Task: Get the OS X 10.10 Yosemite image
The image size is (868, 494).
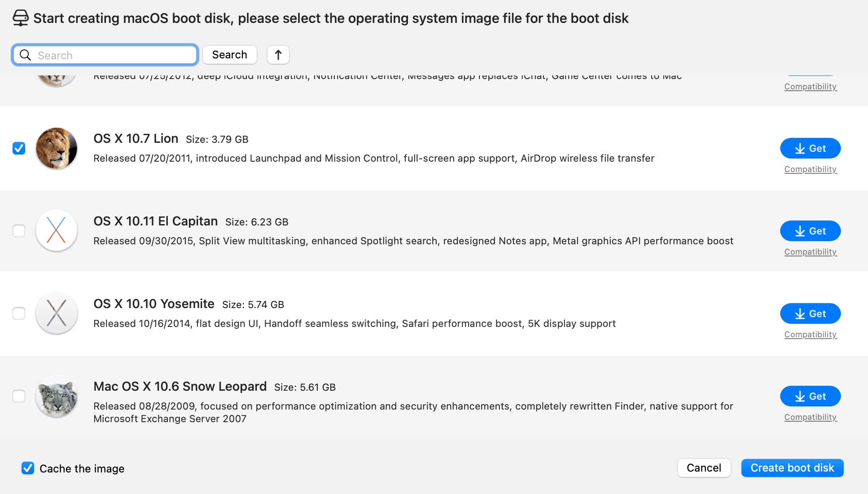Action: click(x=810, y=313)
